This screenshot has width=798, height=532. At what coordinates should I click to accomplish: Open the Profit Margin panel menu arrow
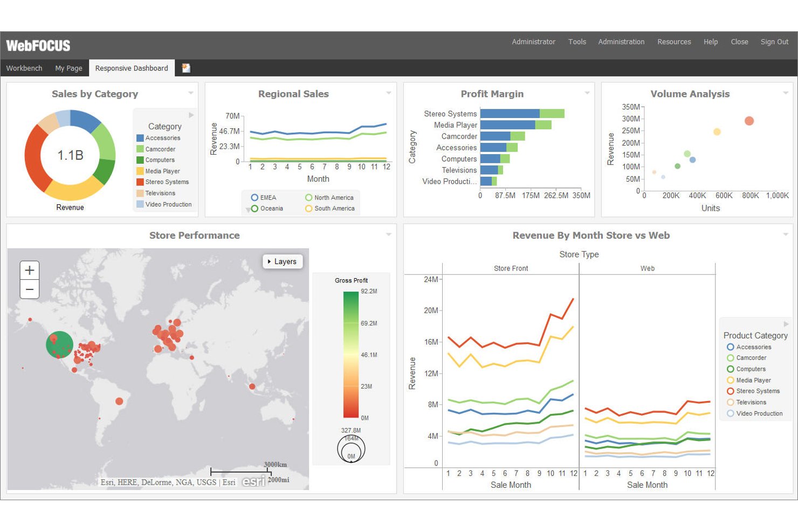click(x=587, y=93)
